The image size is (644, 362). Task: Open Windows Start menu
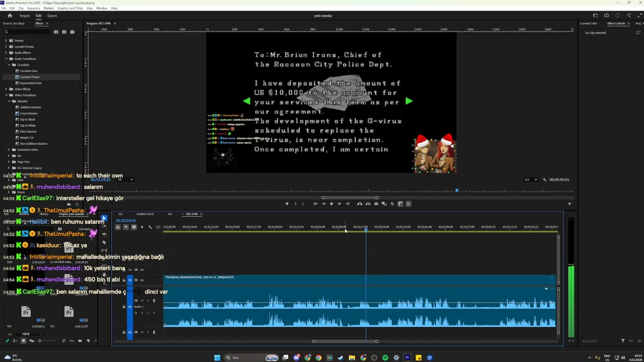coord(217,358)
